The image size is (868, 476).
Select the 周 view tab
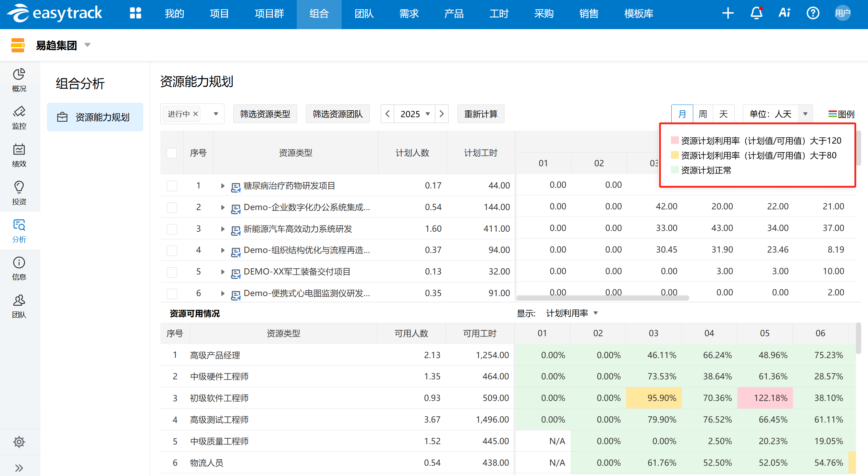pyautogui.click(x=703, y=114)
